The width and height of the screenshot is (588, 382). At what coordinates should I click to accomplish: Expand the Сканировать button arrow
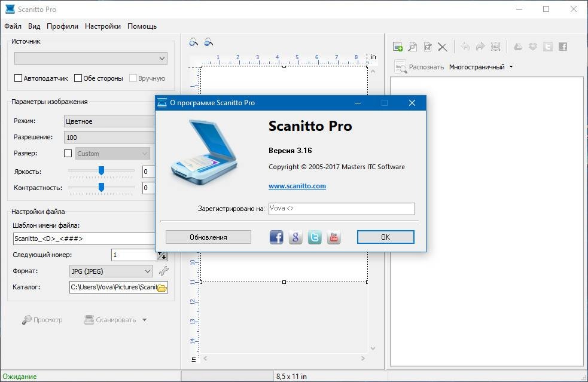[144, 320]
